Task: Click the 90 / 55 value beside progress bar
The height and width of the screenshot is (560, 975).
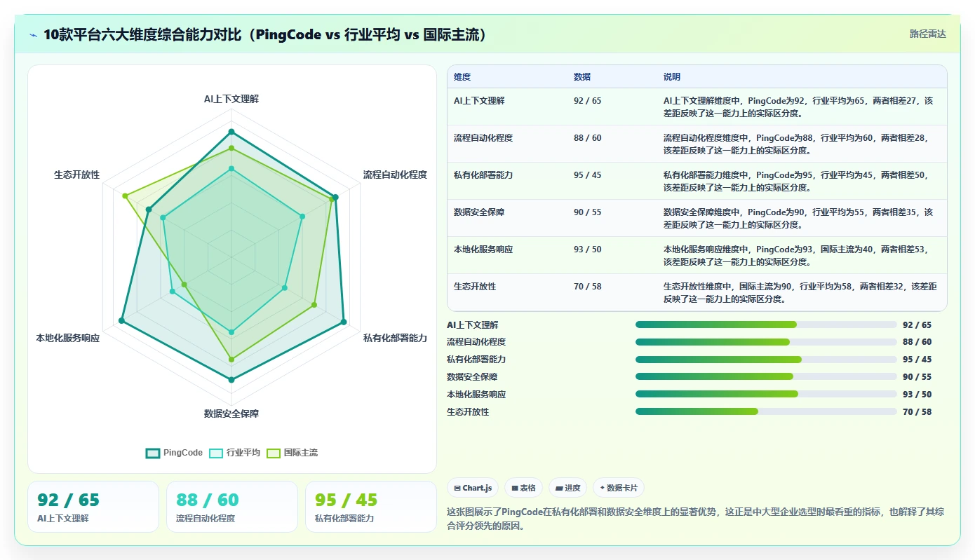Action: click(x=917, y=377)
